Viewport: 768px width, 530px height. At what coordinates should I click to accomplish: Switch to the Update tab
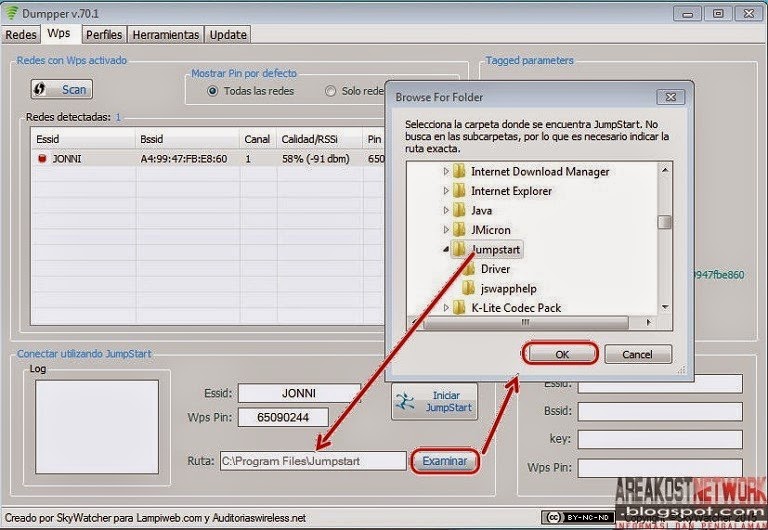tap(228, 35)
